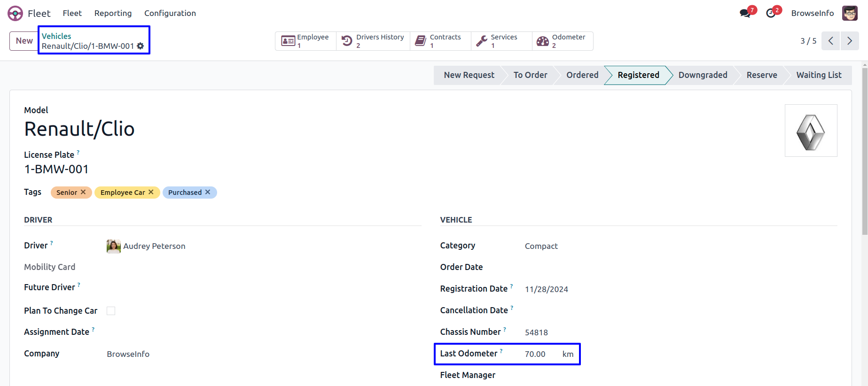This screenshot has height=386, width=868.
Task: Go to the previous vehicle record arrow
Action: [831, 41]
